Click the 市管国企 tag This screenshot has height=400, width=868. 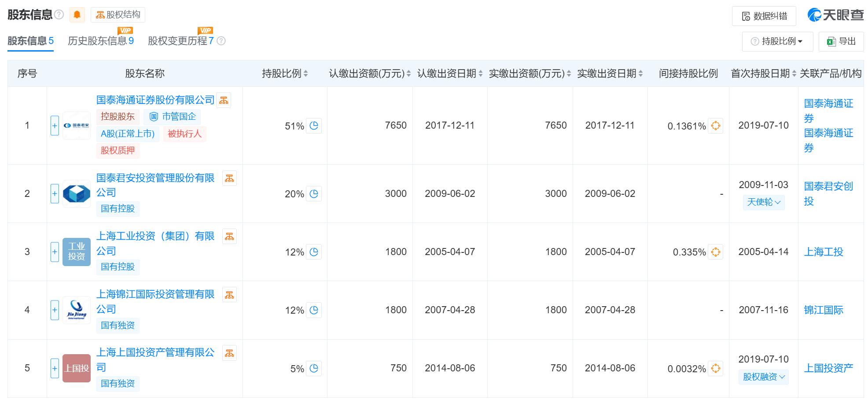coord(172,117)
